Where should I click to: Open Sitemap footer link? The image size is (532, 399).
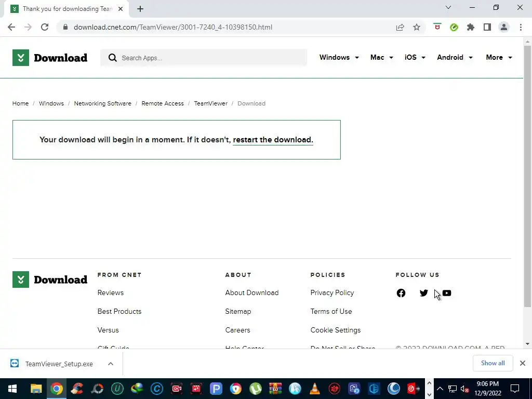pos(238,312)
